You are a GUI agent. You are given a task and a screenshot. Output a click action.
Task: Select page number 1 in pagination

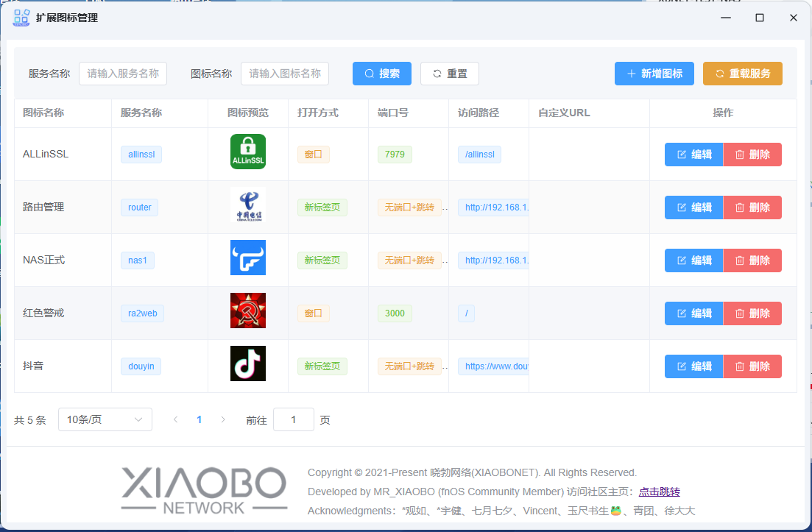(x=199, y=419)
